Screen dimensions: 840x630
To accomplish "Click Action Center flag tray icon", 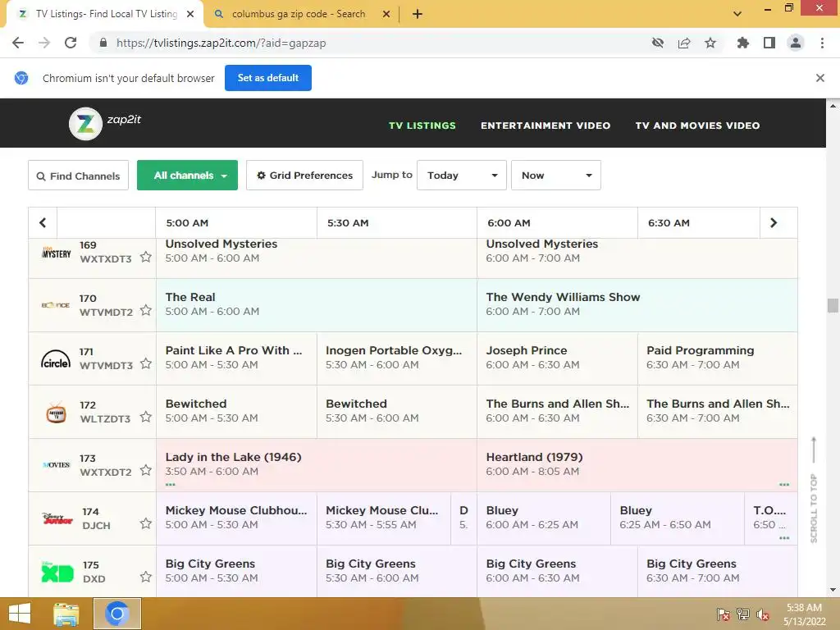I will (723, 614).
